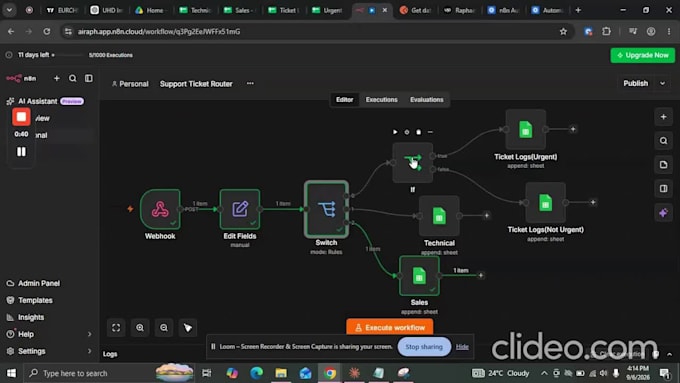Collapse the n8n sidebar panel
Viewport: 680px width, 383px height.
point(89,78)
